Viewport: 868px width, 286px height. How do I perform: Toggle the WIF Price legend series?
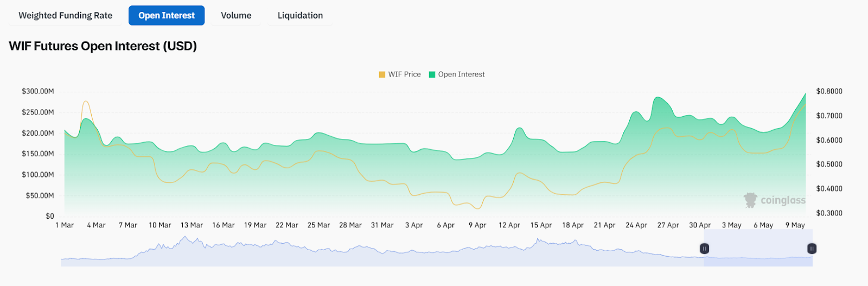(400, 74)
